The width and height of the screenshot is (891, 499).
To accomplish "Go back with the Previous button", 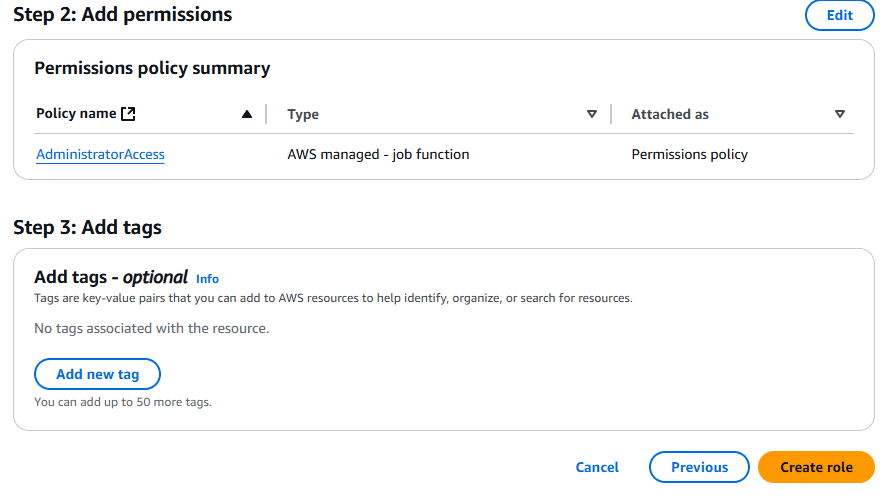I will (699, 467).
